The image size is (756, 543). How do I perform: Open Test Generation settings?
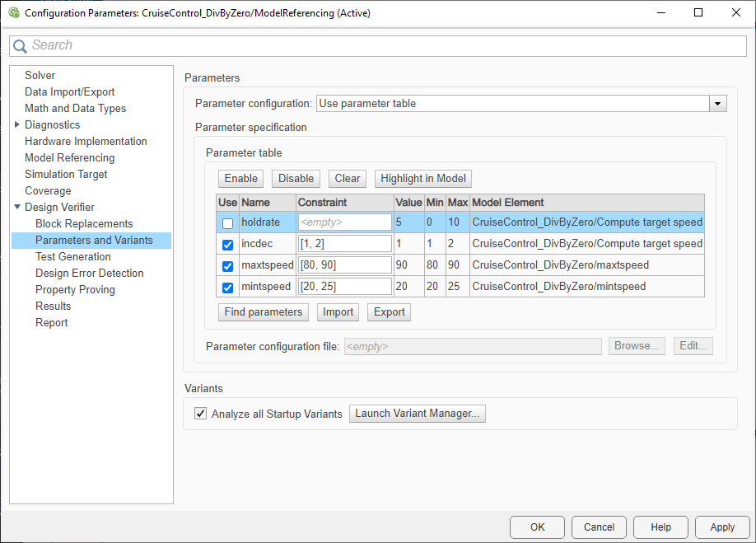click(x=72, y=256)
